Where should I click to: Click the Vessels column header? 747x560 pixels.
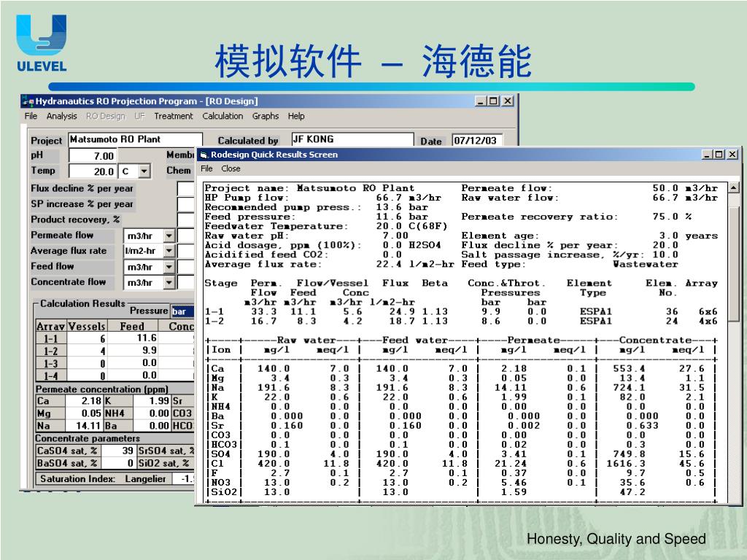tap(87, 326)
